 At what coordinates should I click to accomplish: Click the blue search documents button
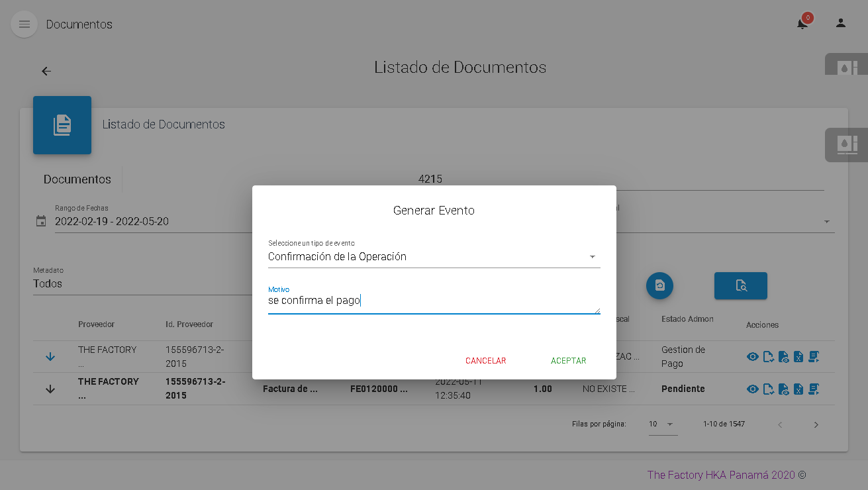[740, 285]
